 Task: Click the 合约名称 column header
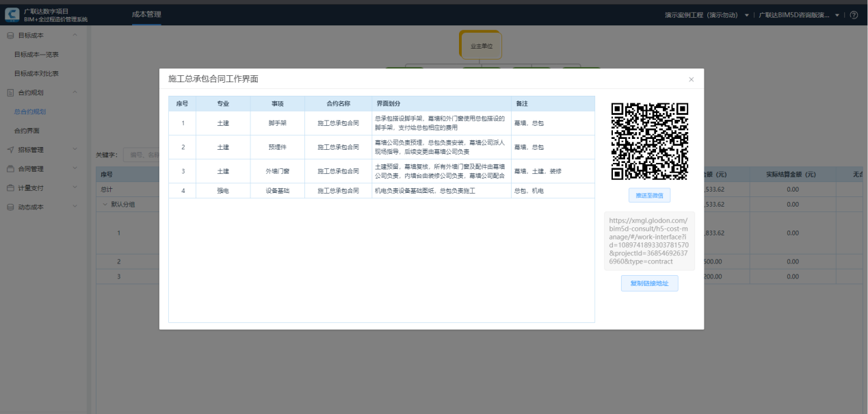[339, 103]
